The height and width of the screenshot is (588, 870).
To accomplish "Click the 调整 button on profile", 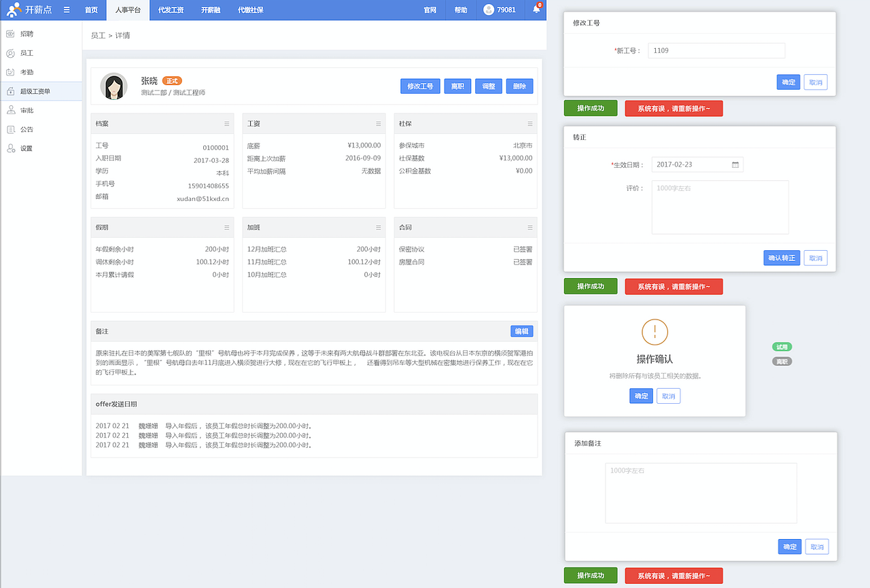I will [489, 86].
